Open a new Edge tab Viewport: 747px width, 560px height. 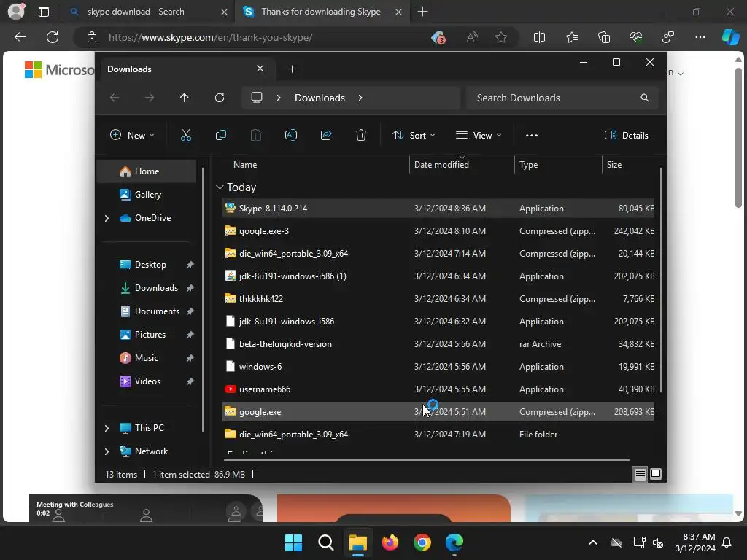[422, 12]
